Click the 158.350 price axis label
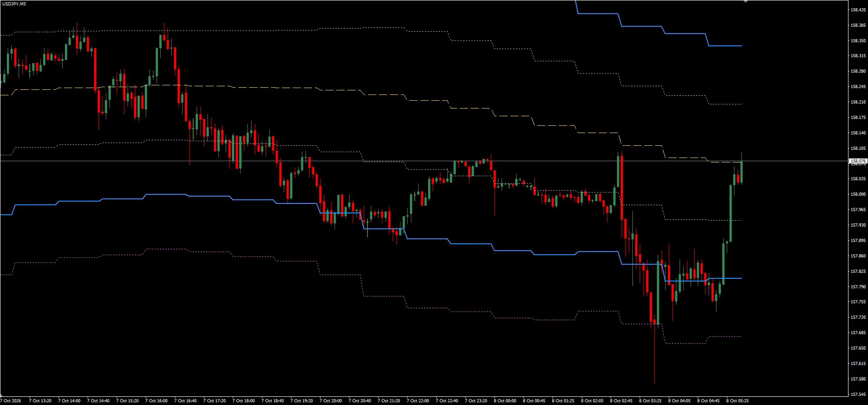The width and height of the screenshot is (868, 405). 858,41
